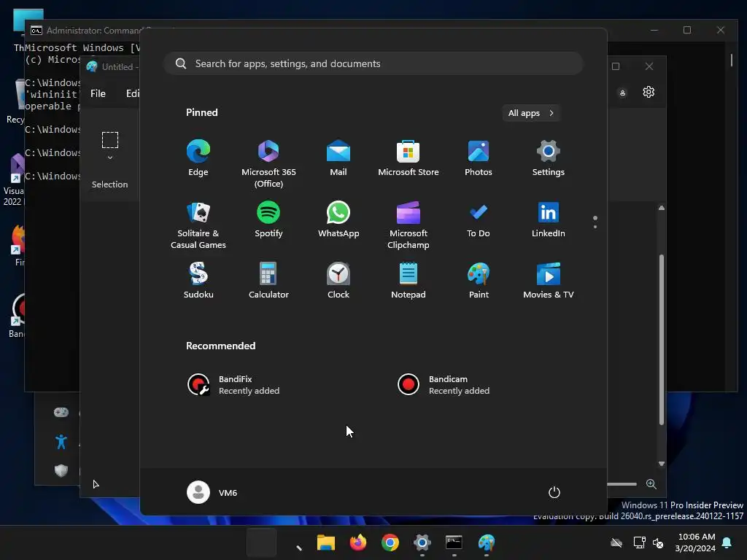Viewport: 747px width, 560px height.
Task: Launch Sudoku game
Action: click(198, 281)
